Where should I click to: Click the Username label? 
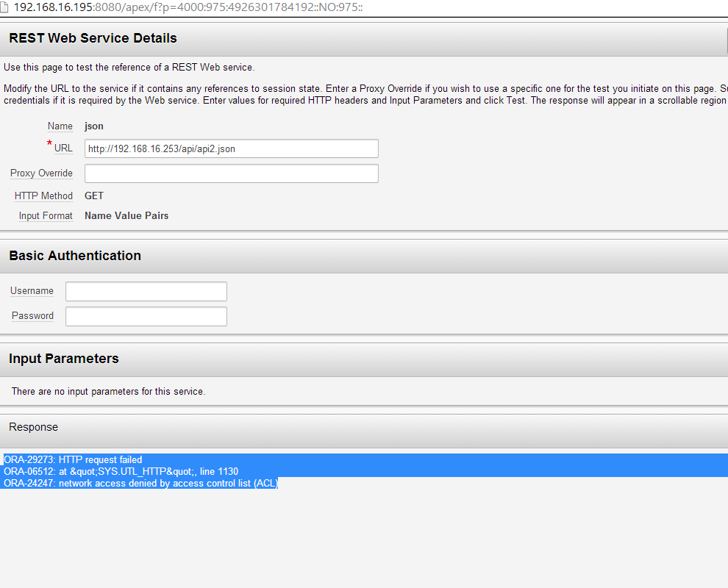pyautogui.click(x=32, y=291)
